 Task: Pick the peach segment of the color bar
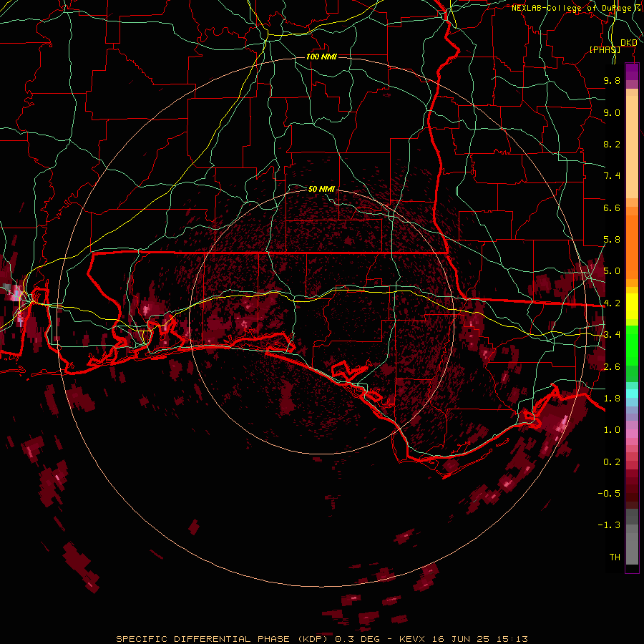click(632, 146)
